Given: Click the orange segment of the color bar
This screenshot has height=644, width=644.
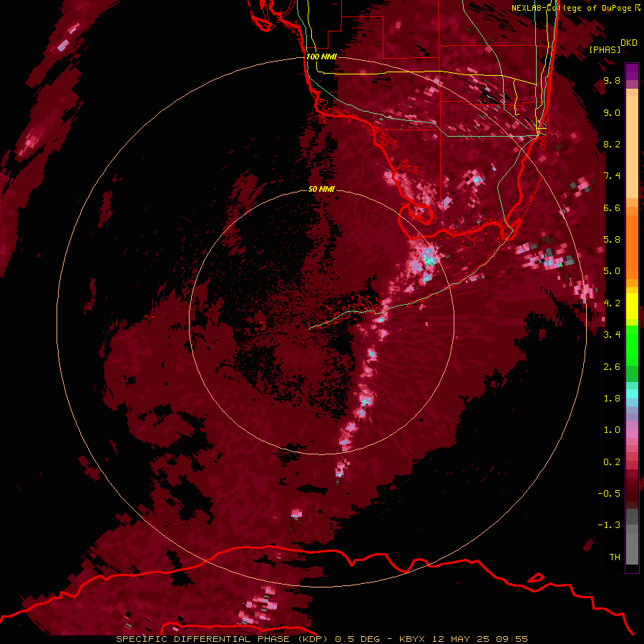Looking at the screenshot, I should point(632,246).
